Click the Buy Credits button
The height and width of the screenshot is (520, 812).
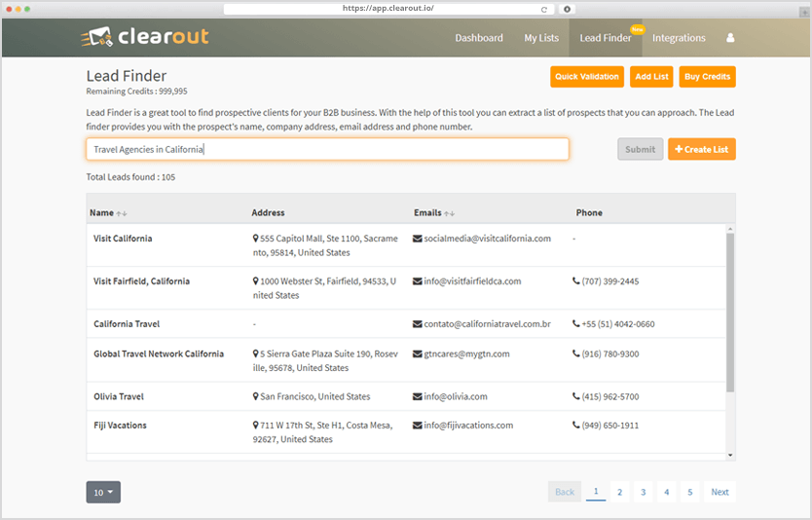point(708,77)
